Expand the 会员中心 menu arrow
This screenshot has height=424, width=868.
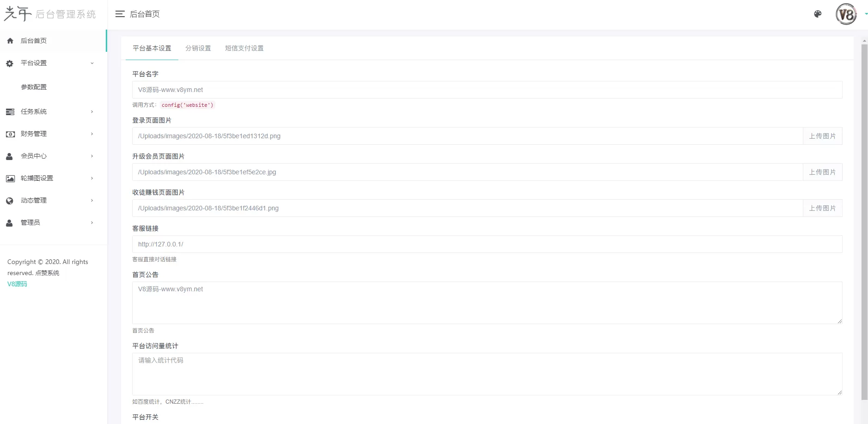(x=92, y=156)
